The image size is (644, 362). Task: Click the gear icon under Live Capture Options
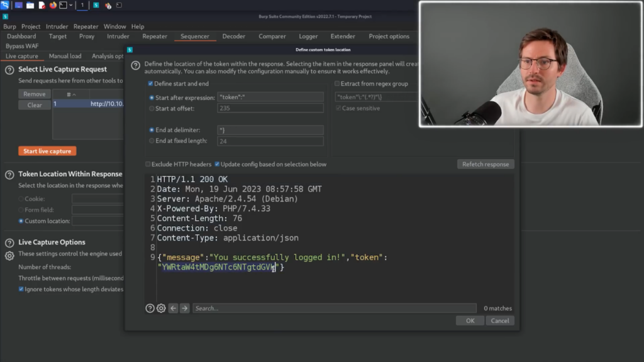pyautogui.click(x=9, y=256)
